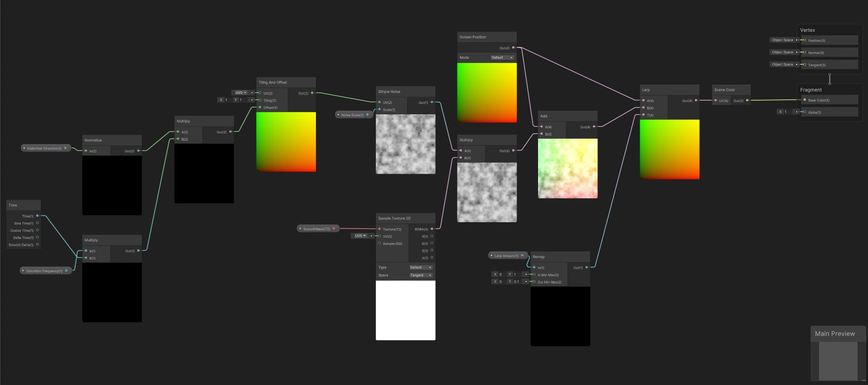This screenshot has height=385, width=868.
Task: Click the Delta Time(1) output port
Action: click(37, 237)
